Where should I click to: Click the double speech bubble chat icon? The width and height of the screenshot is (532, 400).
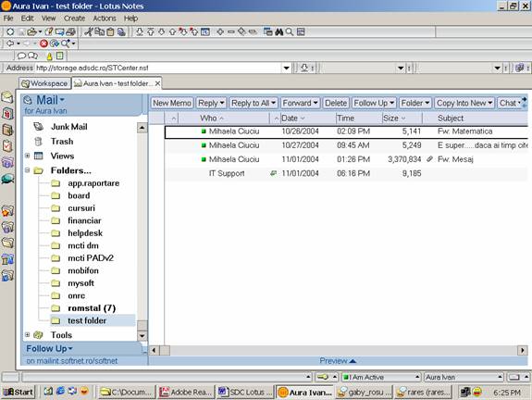pyautogui.click(x=33, y=56)
